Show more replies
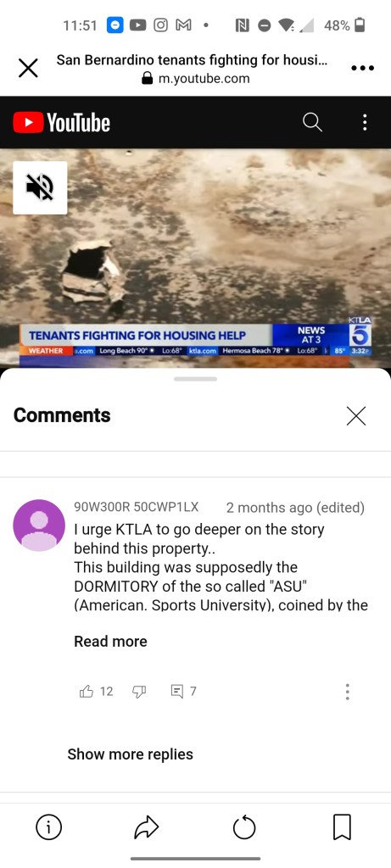391x868 pixels. pyautogui.click(x=130, y=754)
